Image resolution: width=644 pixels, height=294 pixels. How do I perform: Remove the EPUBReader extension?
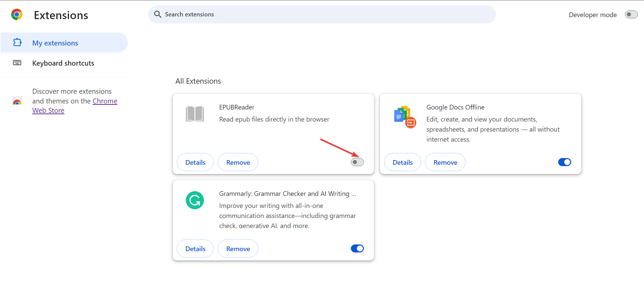(x=238, y=162)
